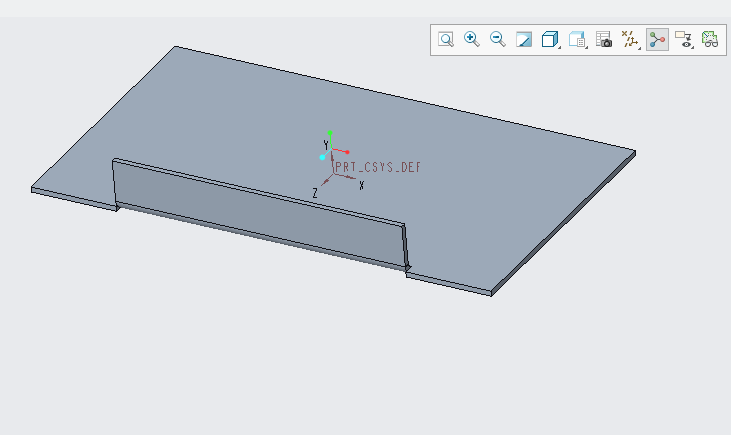Open the View Manager camera icon
731x435 pixels.
click(x=604, y=40)
